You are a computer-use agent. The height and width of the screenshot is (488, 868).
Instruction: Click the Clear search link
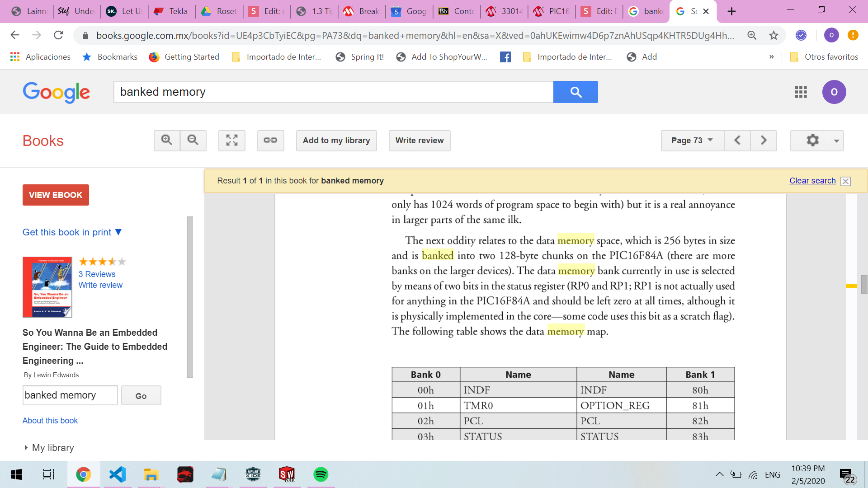(x=812, y=181)
